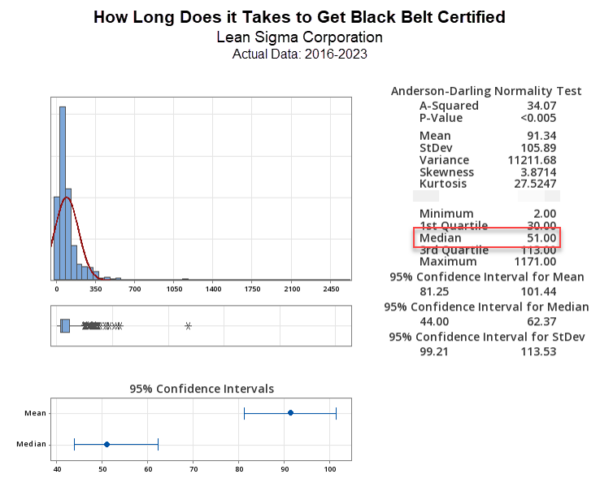600x483 pixels.
Task: Click the Mean confidence interval dot
Action: pos(290,413)
